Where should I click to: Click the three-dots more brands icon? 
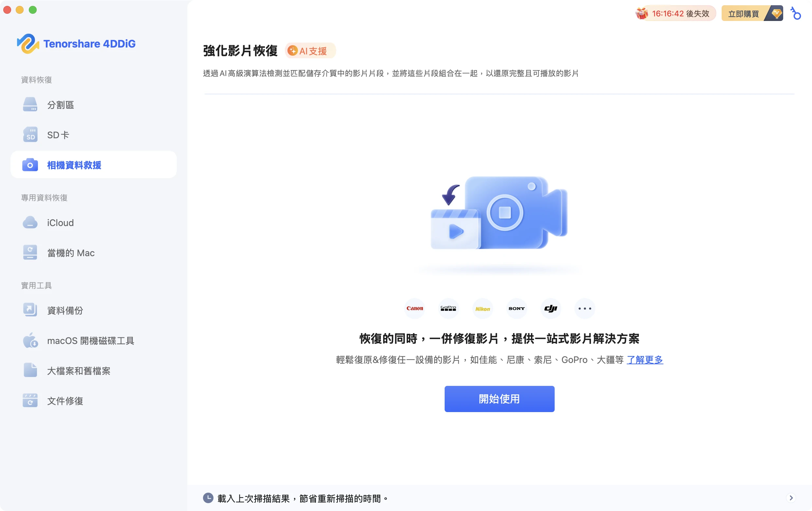point(585,308)
